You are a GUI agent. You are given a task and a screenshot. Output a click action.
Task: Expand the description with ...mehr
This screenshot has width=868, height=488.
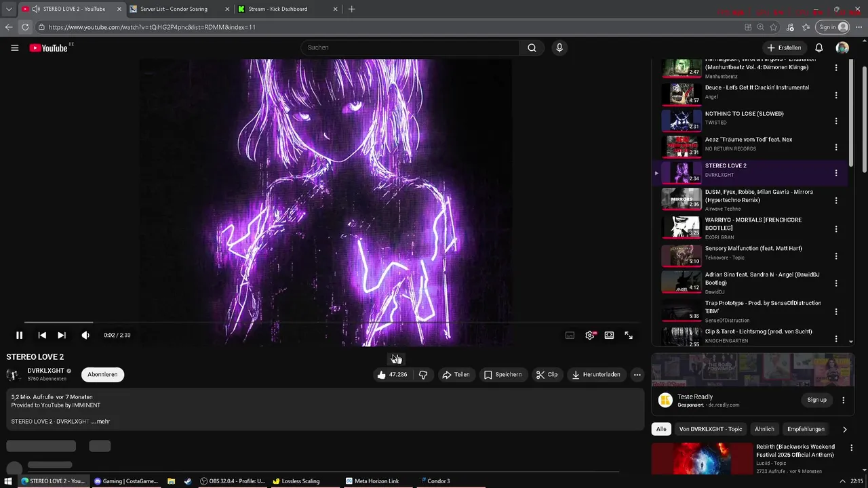pyautogui.click(x=100, y=421)
